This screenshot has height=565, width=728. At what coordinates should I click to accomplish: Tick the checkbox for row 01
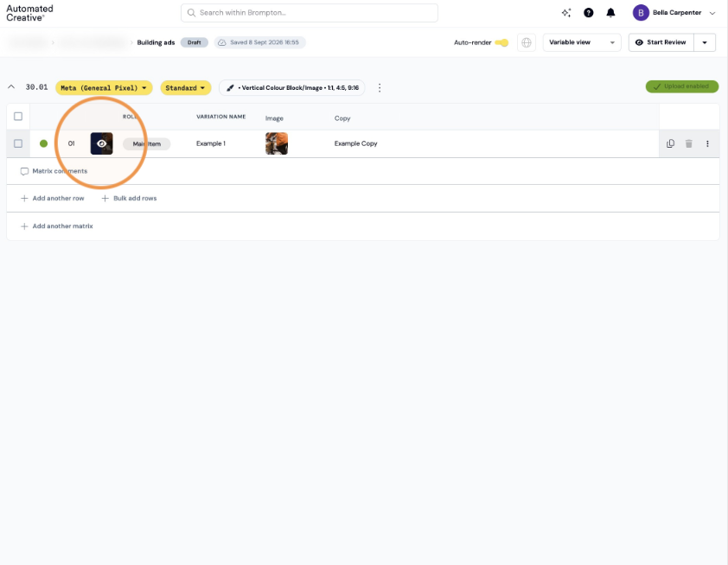point(18,143)
